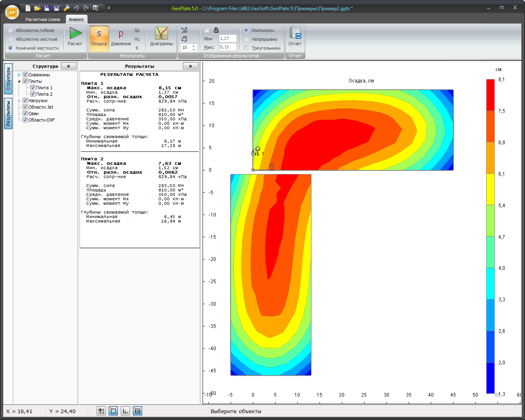Expand the Нагрузки tree node
Viewport: 525px width, 420px height.
coord(19,101)
